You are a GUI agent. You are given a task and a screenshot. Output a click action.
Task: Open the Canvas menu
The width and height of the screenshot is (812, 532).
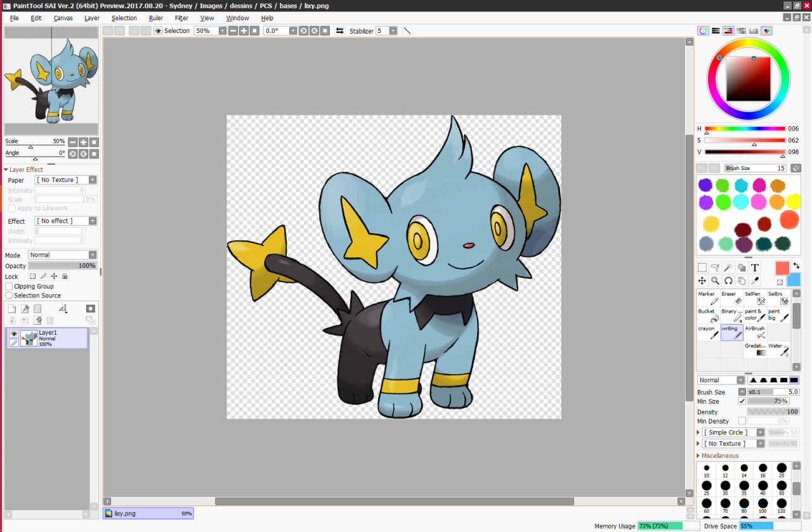63,18
